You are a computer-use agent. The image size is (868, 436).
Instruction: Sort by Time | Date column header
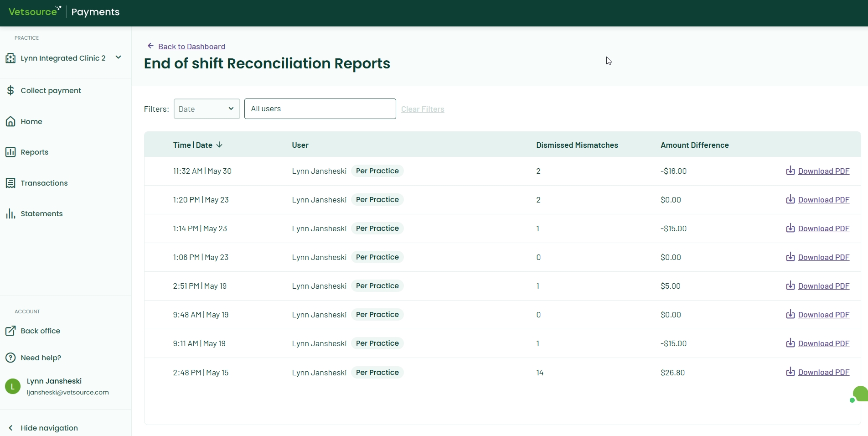pyautogui.click(x=192, y=145)
